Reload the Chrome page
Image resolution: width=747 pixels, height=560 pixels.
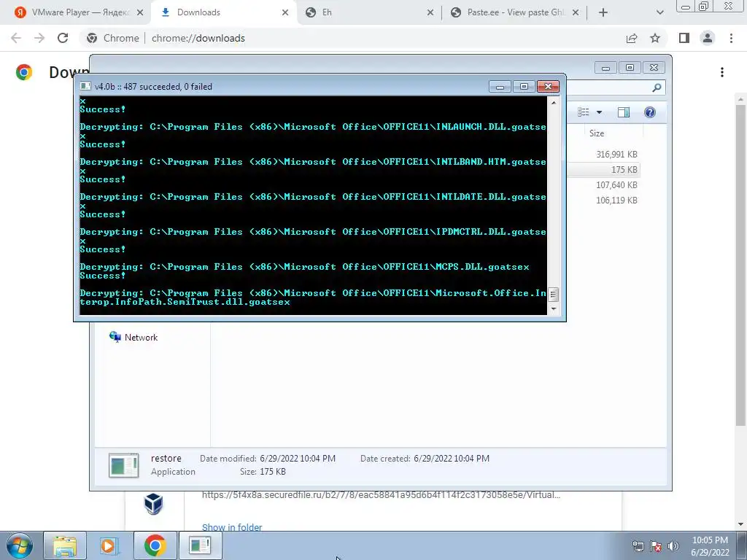63,38
